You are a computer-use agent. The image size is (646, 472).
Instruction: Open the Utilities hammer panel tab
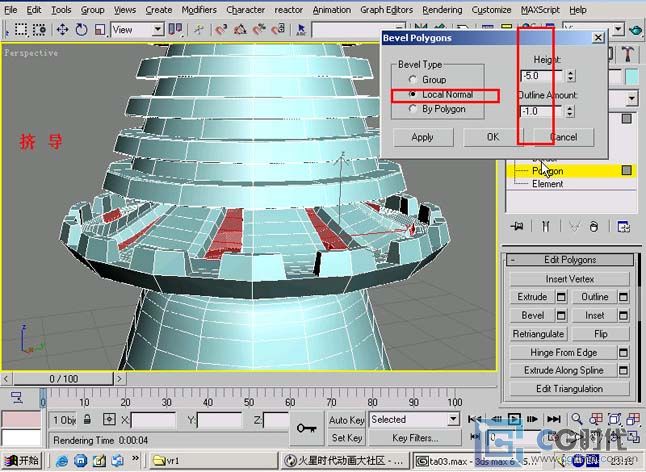(x=628, y=54)
